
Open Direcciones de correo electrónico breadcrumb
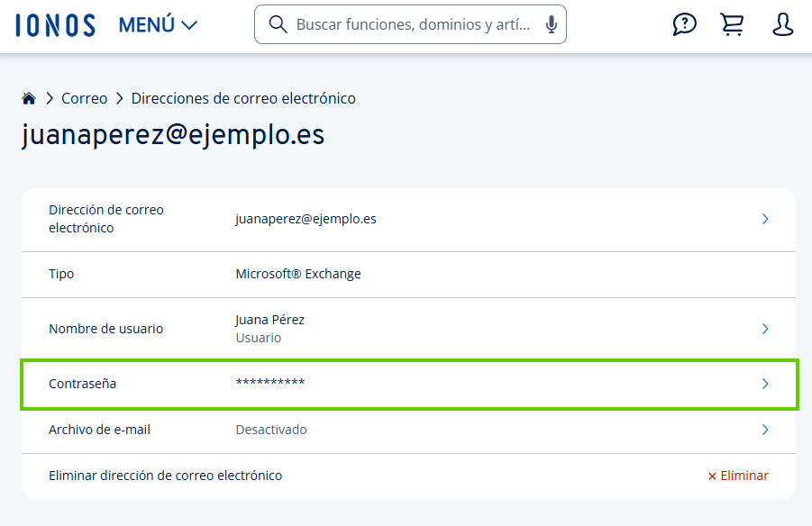(243, 98)
